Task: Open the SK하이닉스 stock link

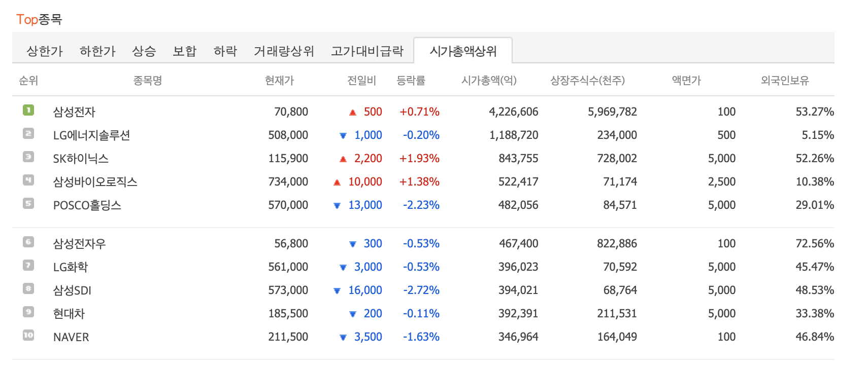Action: [x=81, y=159]
